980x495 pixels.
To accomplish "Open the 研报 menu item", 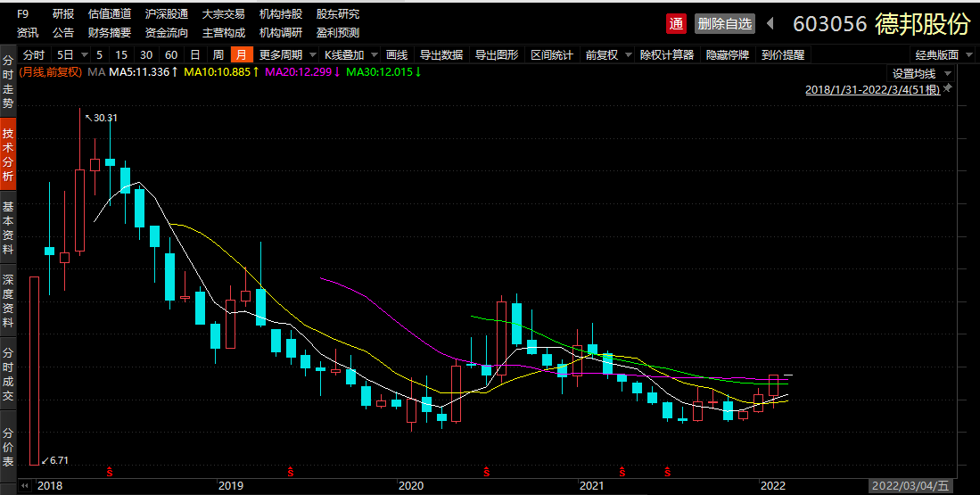I will 63,15.
